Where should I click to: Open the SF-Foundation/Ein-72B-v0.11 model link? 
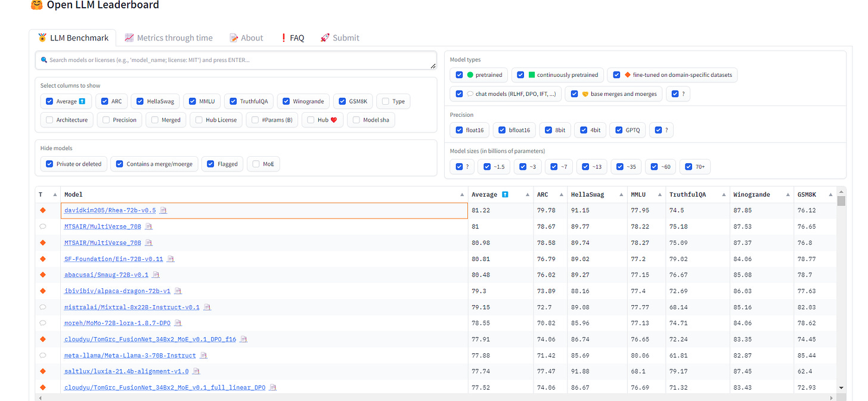pos(114,259)
